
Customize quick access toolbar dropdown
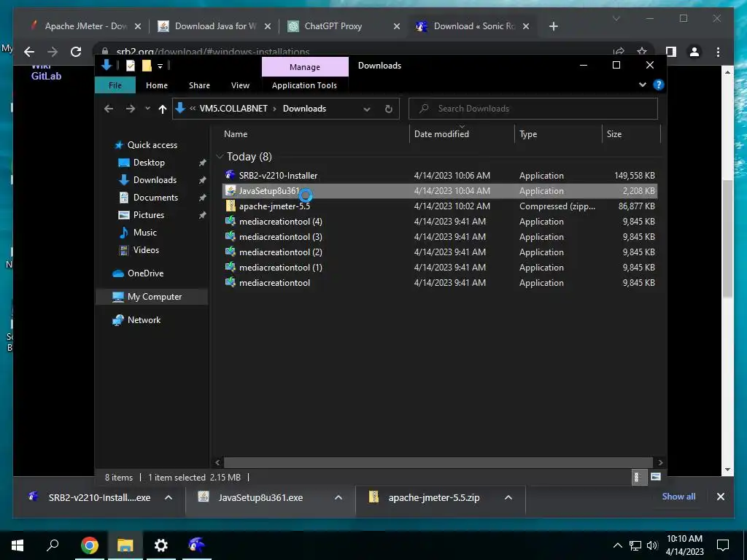pos(160,66)
